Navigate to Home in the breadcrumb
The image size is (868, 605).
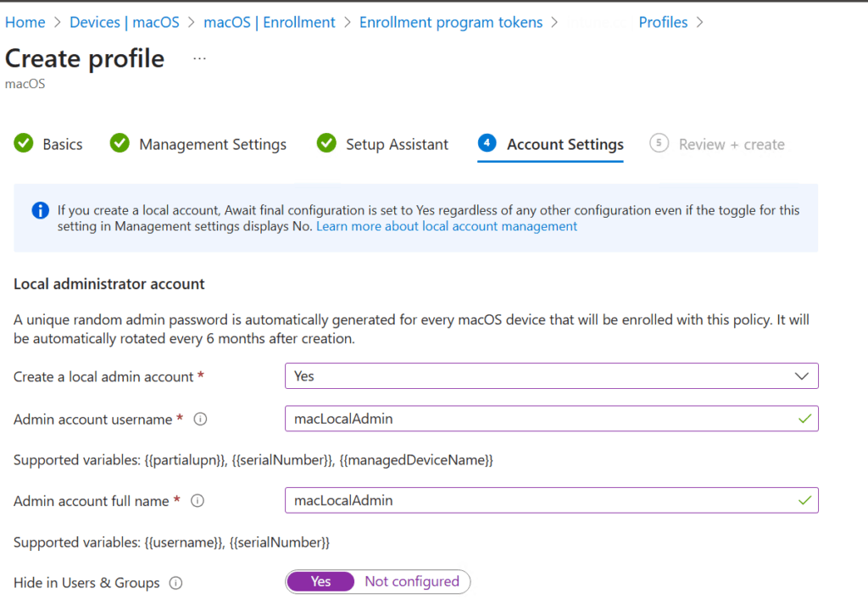tap(25, 22)
